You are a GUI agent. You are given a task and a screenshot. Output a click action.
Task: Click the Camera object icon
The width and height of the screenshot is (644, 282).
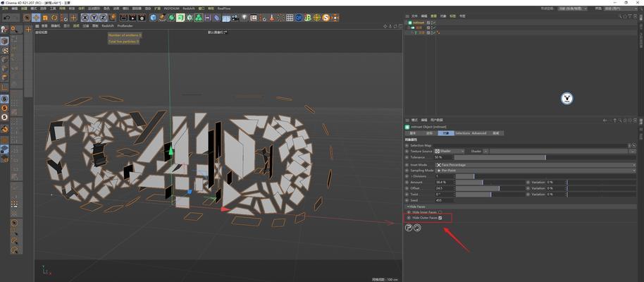(x=235, y=18)
